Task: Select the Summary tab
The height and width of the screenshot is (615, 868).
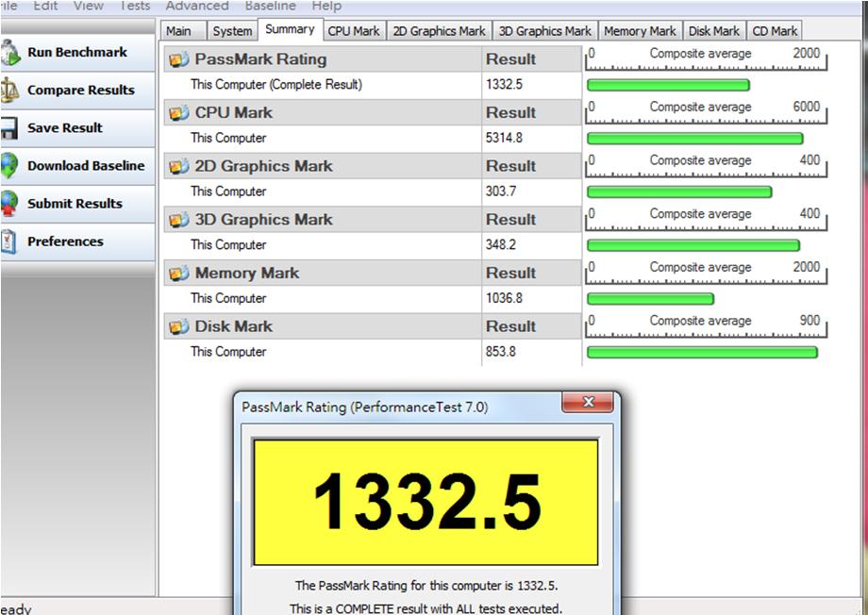Action: (x=290, y=29)
